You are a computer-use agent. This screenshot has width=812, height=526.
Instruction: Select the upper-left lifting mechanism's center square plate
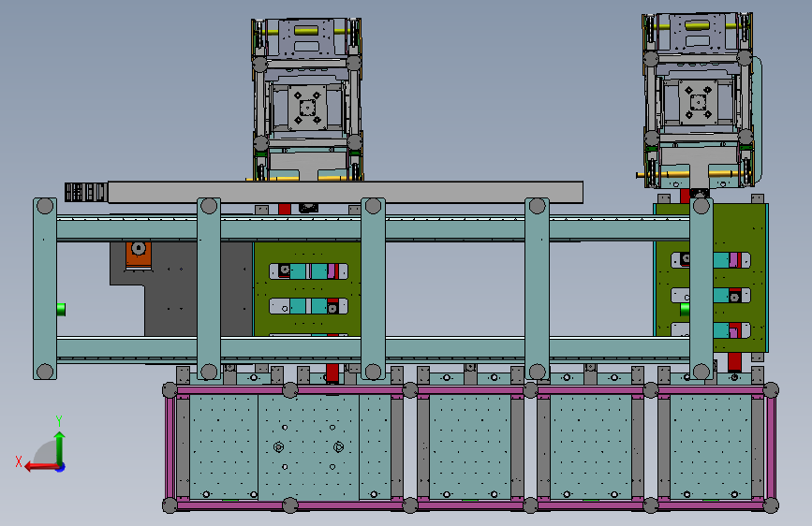(x=307, y=109)
